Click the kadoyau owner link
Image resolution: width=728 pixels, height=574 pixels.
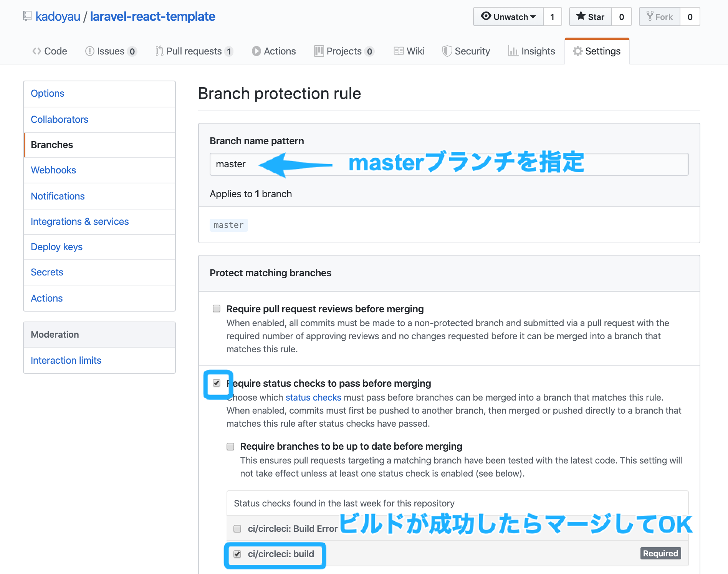[58, 16]
